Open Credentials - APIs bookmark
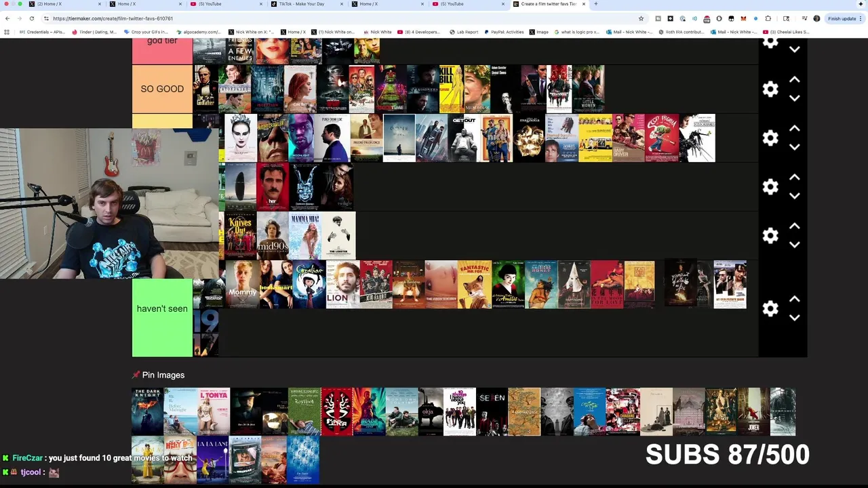Screen dimensions: 868x488 pos(43,32)
